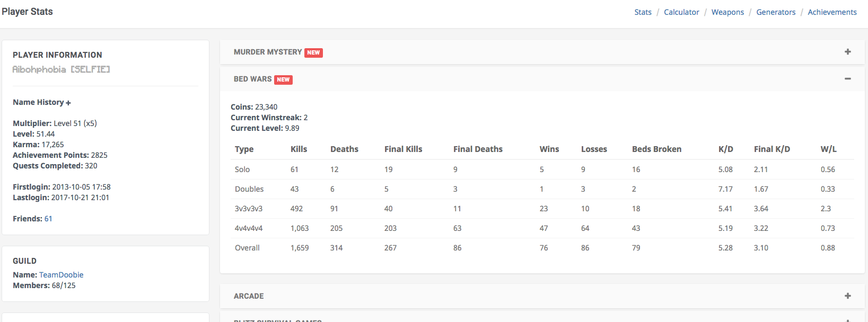Open the Stats breadcrumb link

[643, 12]
